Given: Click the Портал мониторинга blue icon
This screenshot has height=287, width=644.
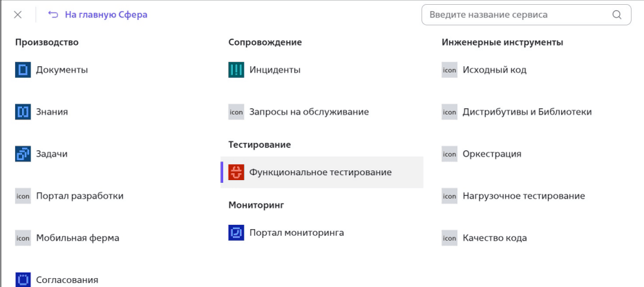Looking at the screenshot, I should click(236, 232).
